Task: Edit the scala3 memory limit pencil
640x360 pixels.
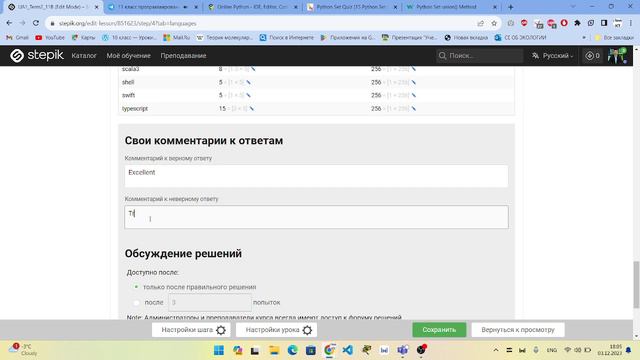Action: tap(413, 69)
